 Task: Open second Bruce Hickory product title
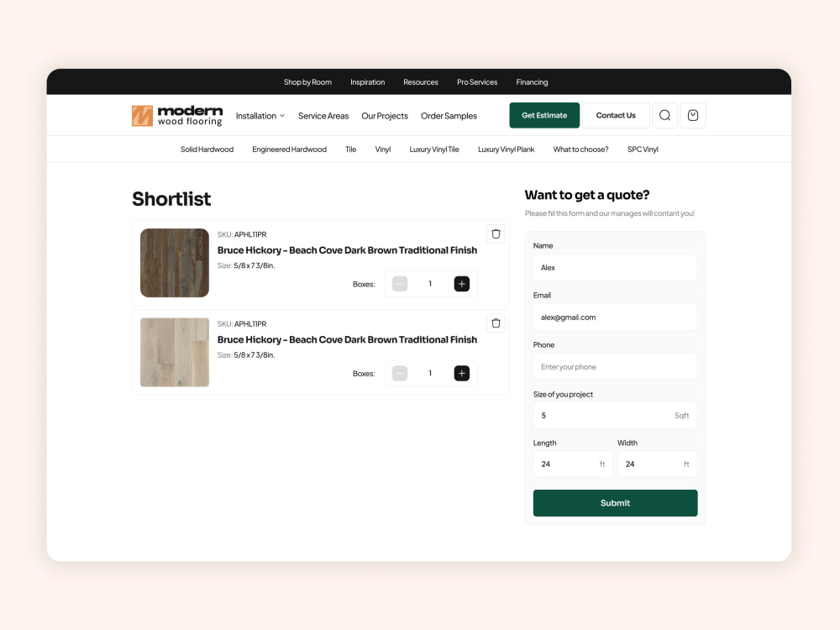(347, 339)
